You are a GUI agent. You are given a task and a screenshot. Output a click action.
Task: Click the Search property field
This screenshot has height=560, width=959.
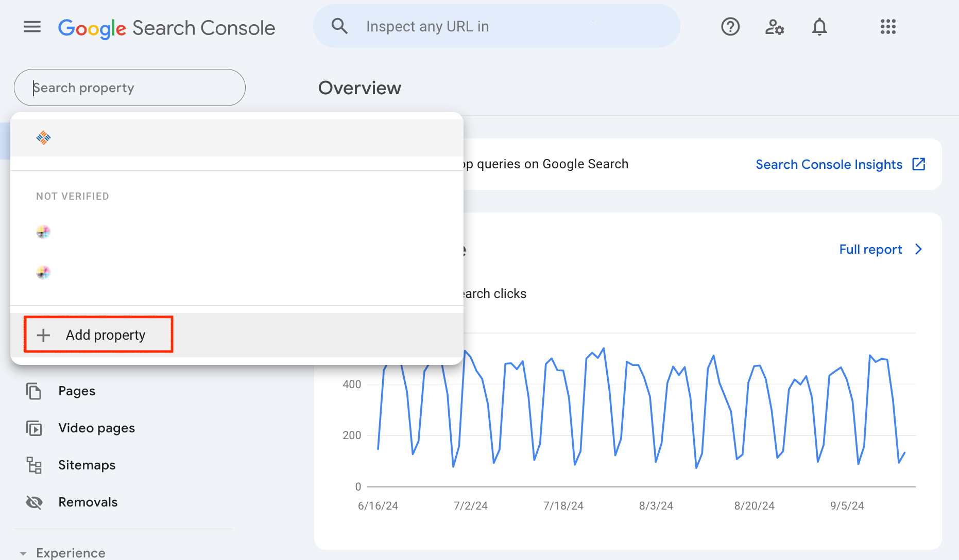pos(130,88)
